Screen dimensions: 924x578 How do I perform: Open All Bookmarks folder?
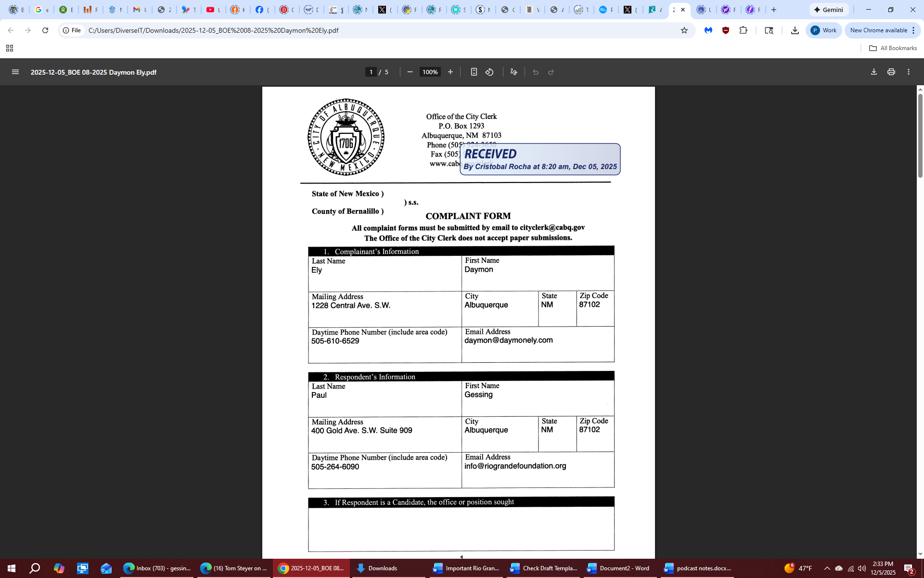tap(893, 48)
